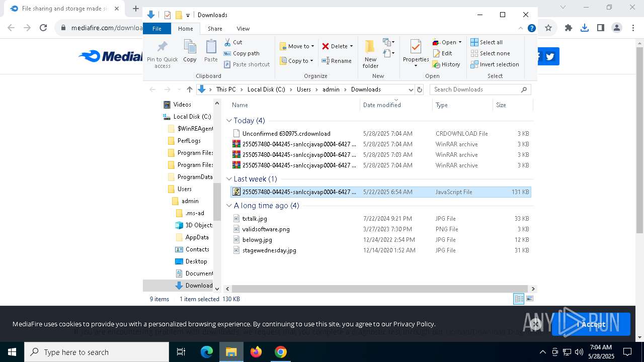This screenshot has width=644, height=362.
Task: Select the JavaScript File entry
Action: 380,192
